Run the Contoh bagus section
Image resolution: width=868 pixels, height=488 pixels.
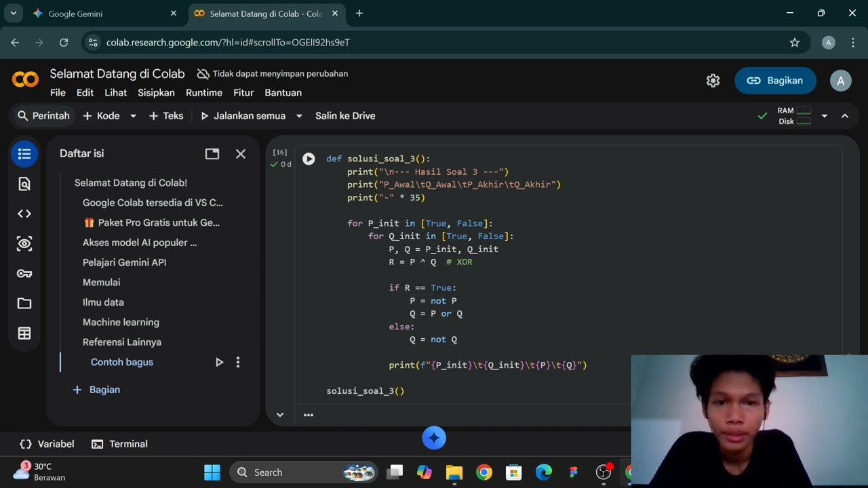coord(219,362)
